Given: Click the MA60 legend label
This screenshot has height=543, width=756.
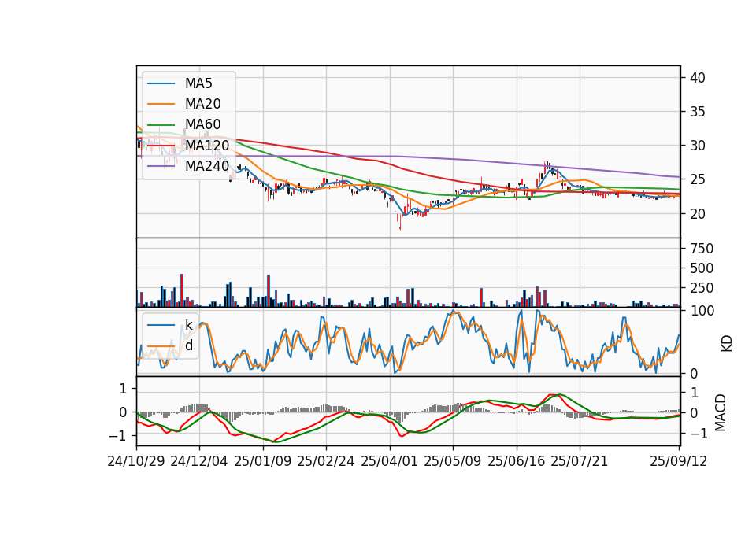Looking at the screenshot, I should [202, 124].
